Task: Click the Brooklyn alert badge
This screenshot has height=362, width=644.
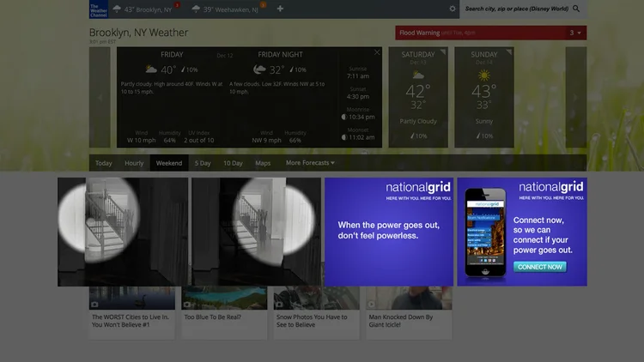Action: (177, 5)
